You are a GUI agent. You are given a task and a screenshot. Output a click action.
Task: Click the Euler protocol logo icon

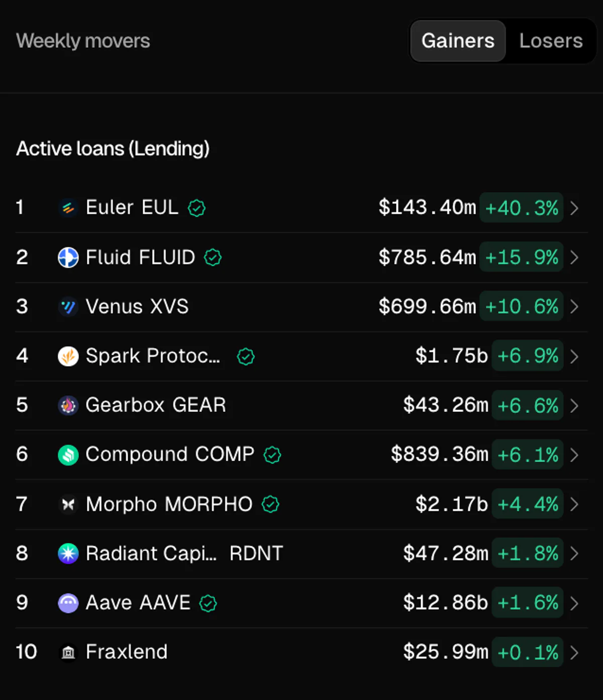click(68, 208)
